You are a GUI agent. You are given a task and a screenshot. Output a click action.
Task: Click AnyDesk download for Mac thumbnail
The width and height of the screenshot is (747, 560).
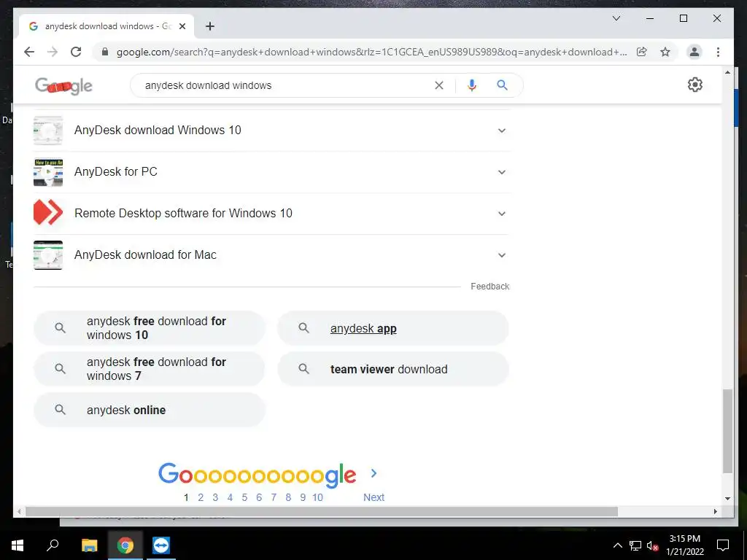pos(48,254)
